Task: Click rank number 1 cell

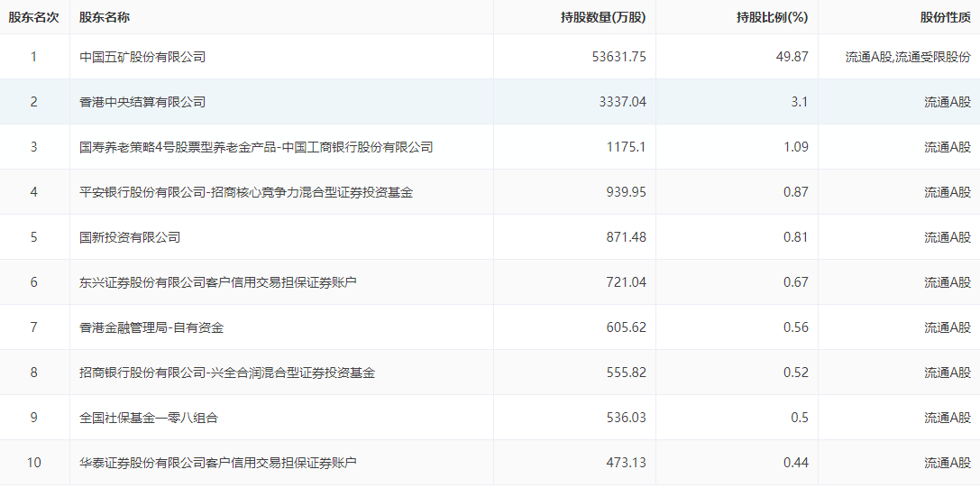Action: point(33,57)
